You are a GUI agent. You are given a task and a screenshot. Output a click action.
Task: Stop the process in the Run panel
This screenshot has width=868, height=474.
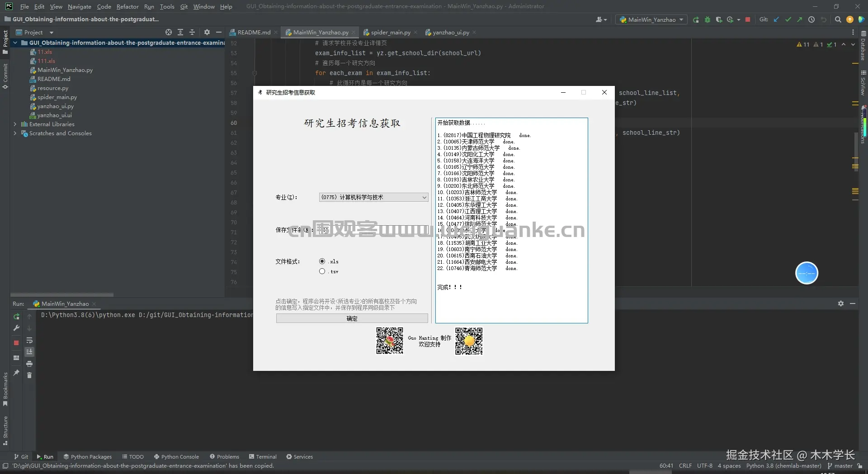16,343
